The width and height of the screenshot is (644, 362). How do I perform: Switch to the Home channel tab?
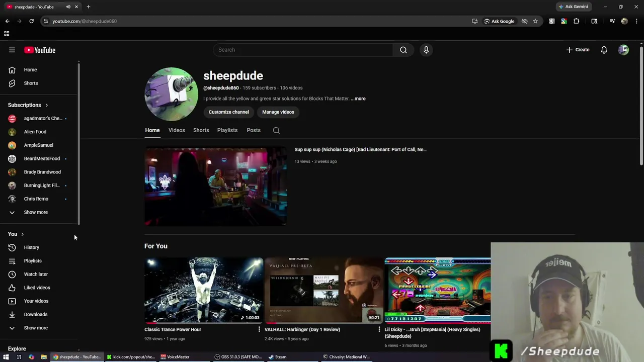(x=152, y=130)
